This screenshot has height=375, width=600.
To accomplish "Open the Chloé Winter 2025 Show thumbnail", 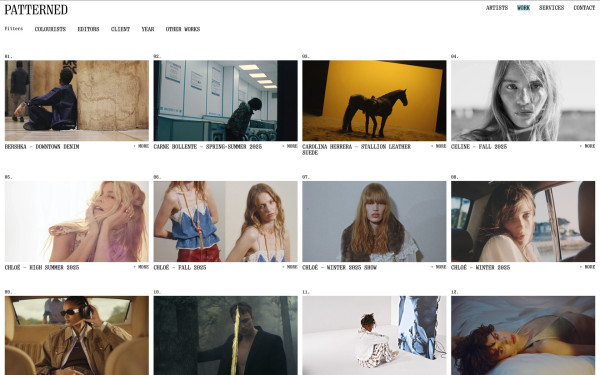I will (x=374, y=222).
